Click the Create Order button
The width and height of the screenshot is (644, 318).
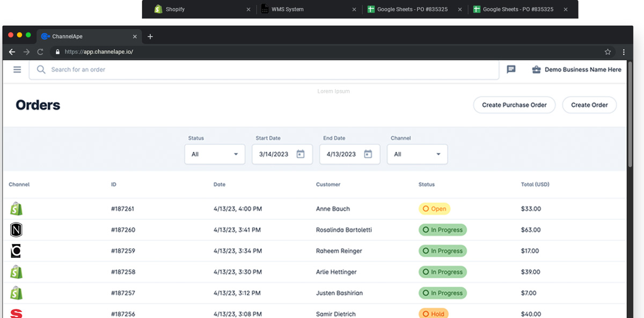[589, 105]
